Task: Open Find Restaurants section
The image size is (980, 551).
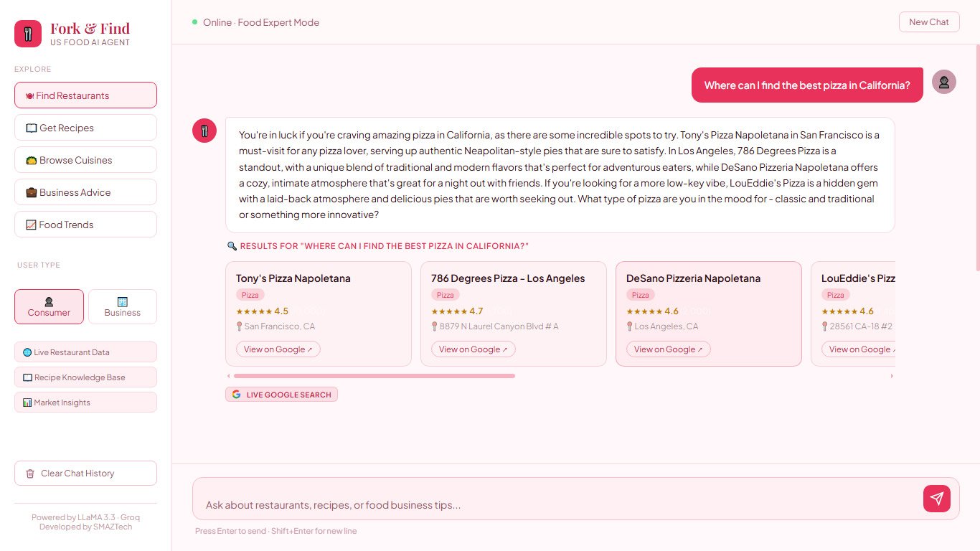Action: (x=85, y=95)
